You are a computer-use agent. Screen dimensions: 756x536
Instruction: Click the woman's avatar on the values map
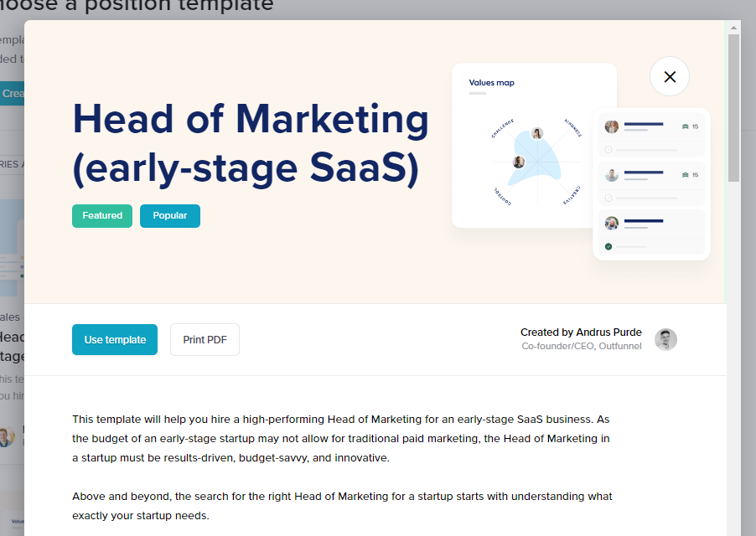click(537, 133)
